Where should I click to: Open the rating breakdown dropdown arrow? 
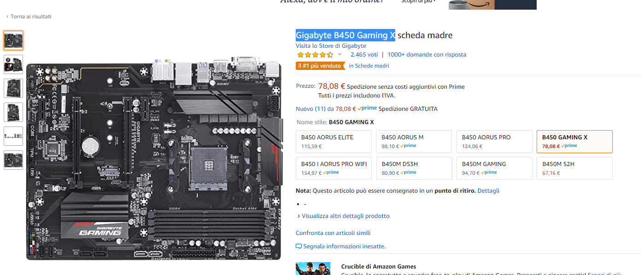(x=340, y=54)
